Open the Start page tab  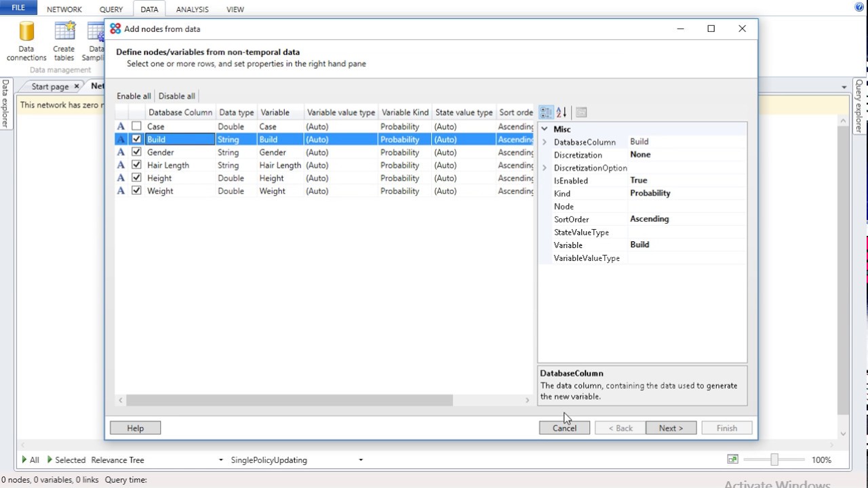[50, 87]
